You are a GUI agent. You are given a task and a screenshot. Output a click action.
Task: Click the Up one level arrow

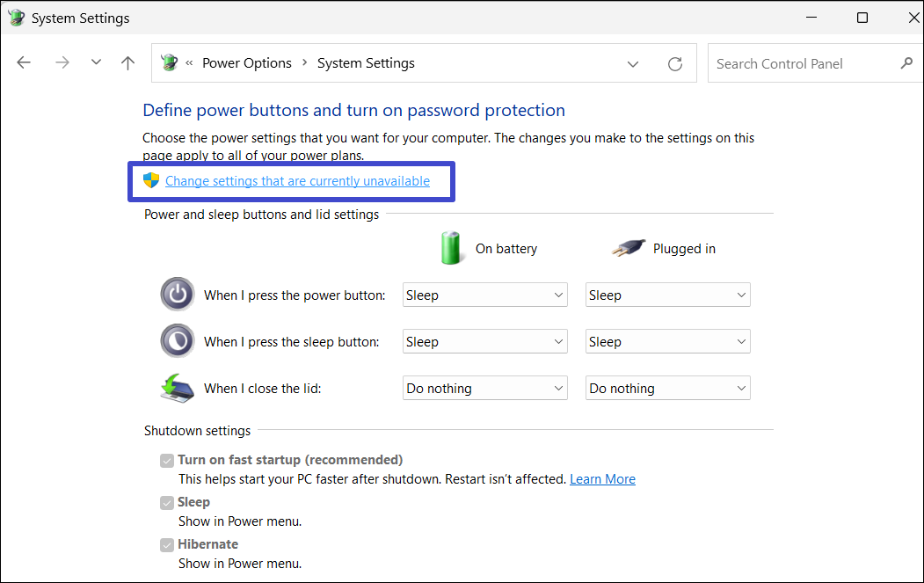click(x=128, y=63)
